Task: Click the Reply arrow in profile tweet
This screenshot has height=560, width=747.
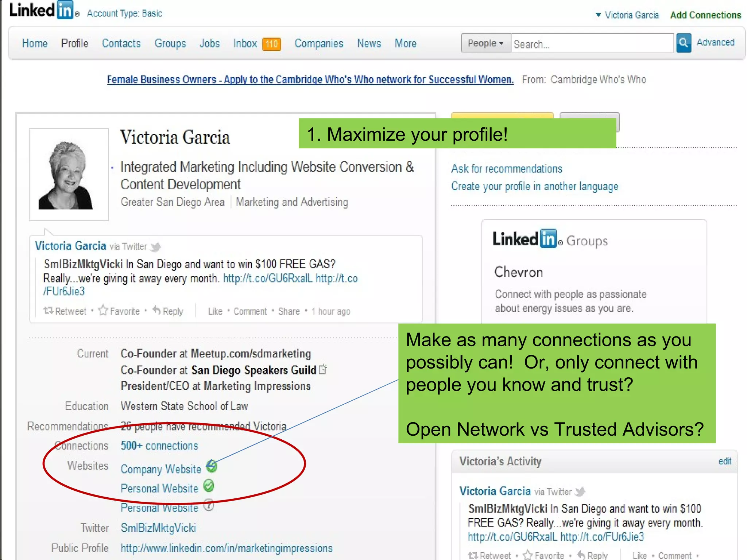Action: pyautogui.click(x=157, y=310)
